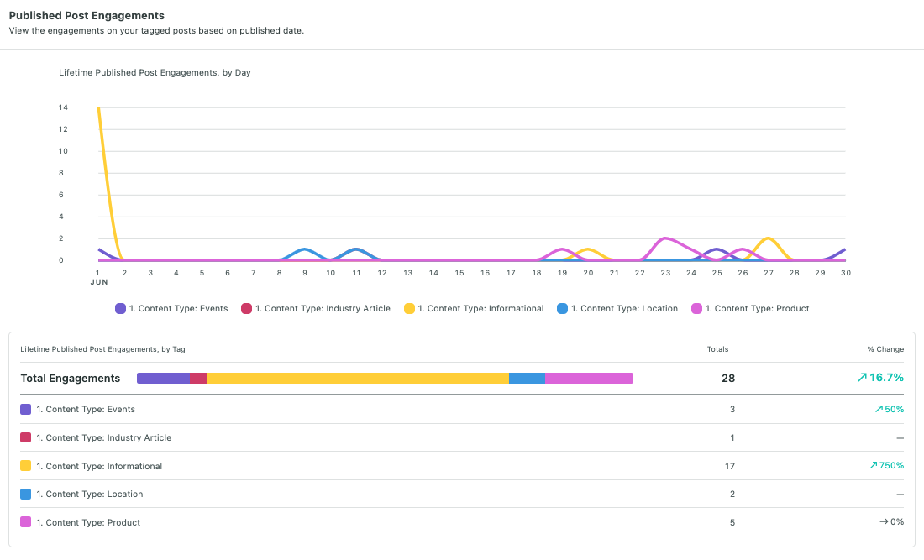The height and width of the screenshot is (560, 924).
Task: Select the Industry Article row swatch in the table
Action: [x=25, y=437]
